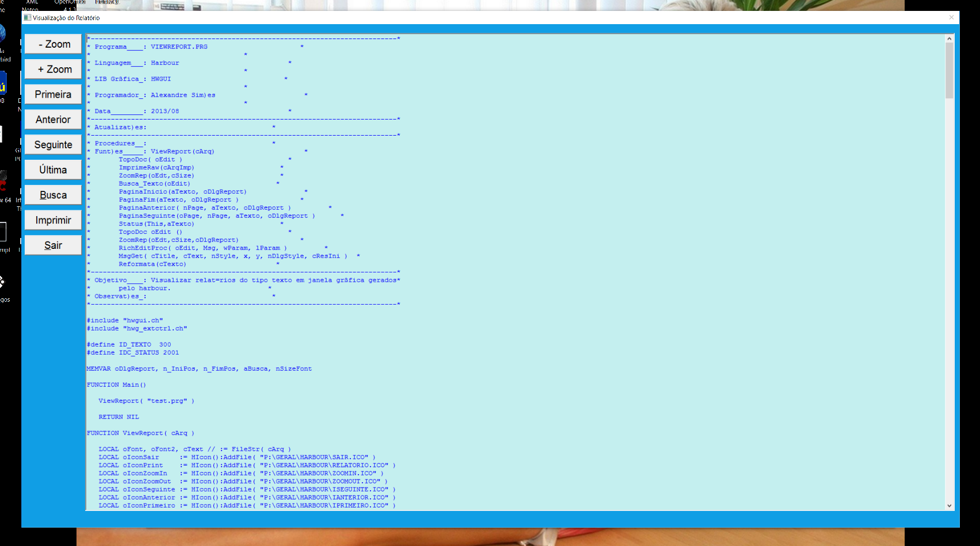Click the line "#define ID_TEXTO 300"
Screen dimensions: 980x546
pos(129,345)
